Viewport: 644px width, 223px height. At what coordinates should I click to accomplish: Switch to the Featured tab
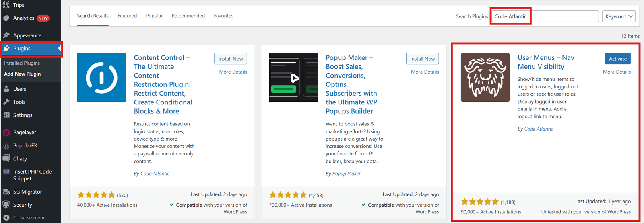127,16
